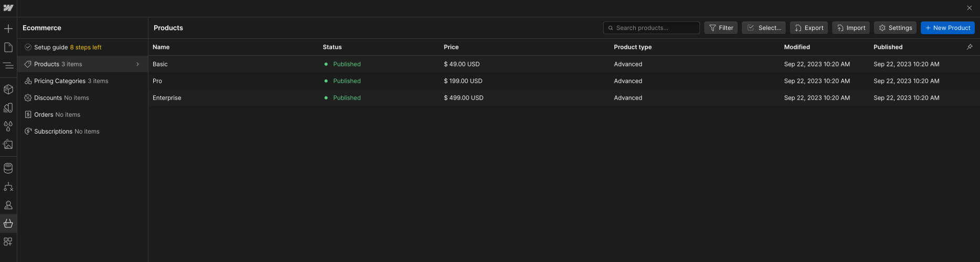Click the Products heading title
The height and width of the screenshot is (262, 980).
tap(168, 28)
